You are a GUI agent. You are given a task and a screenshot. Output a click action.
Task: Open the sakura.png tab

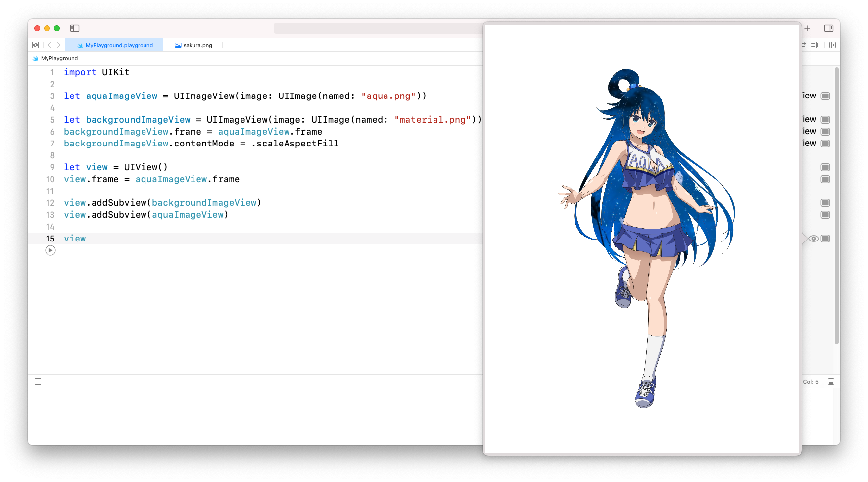(193, 45)
